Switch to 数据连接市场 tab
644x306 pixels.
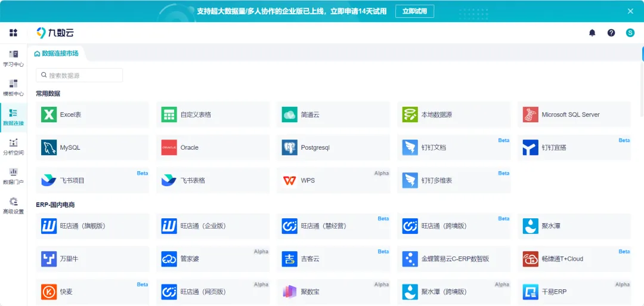point(56,54)
